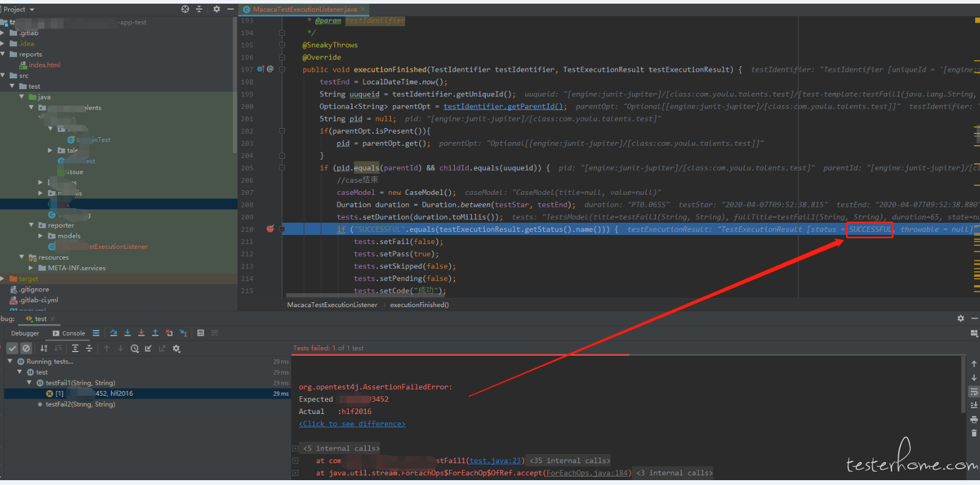Toggle the code fold marker at line 197

click(282, 69)
